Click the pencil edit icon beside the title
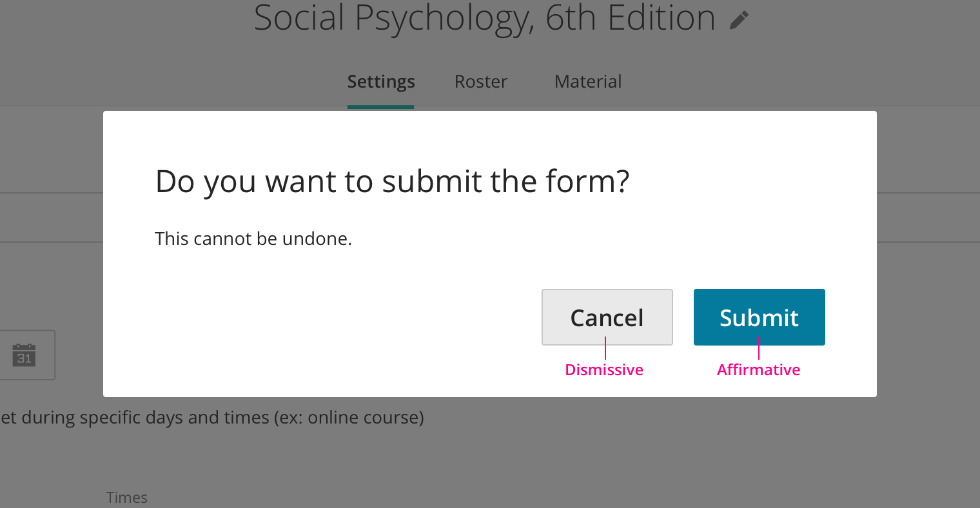 point(739,20)
